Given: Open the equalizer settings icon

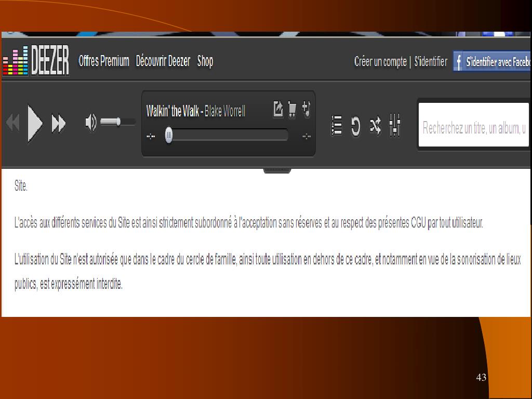Looking at the screenshot, I should [x=395, y=125].
